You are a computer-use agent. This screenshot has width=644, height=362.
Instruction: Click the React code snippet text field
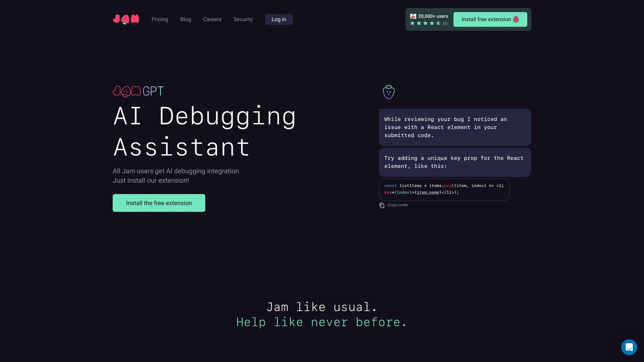coord(444,189)
